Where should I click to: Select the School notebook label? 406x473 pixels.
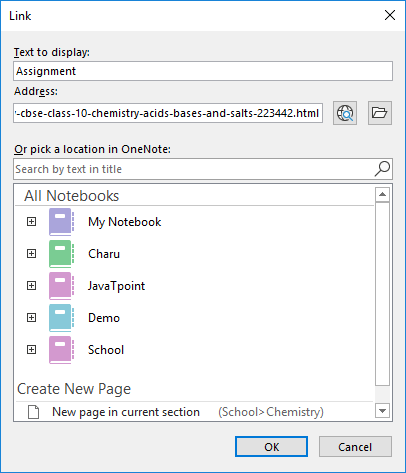coord(106,350)
